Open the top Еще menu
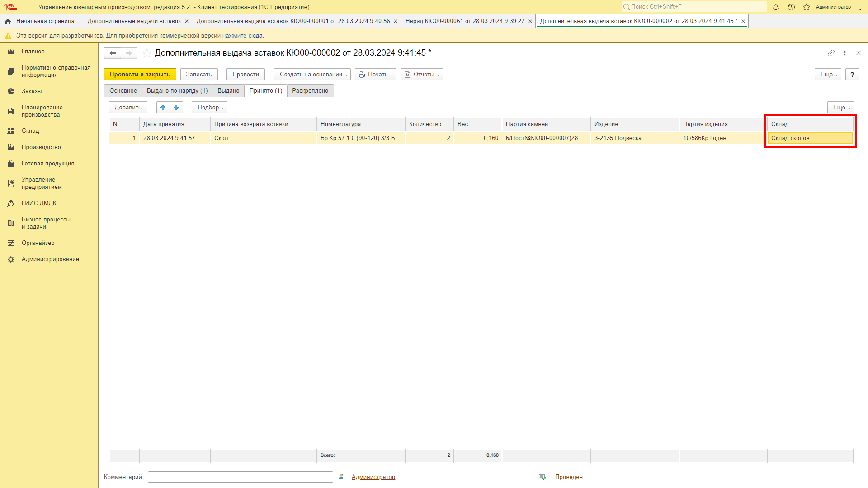Viewport: 868px width, 488px height. [x=828, y=75]
